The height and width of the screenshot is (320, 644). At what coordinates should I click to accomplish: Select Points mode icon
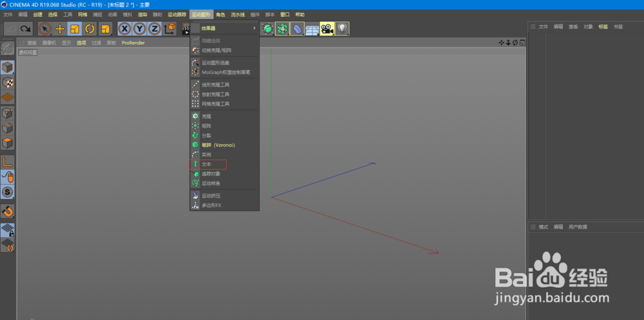click(x=8, y=113)
